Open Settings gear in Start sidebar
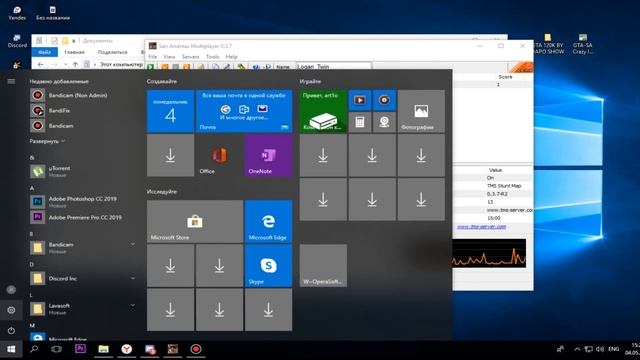The height and width of the screenshot is (360, 640). tap(11, 310)
